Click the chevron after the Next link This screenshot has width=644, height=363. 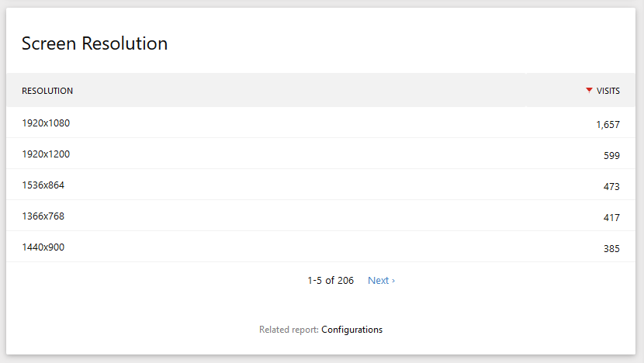[393, 281]
